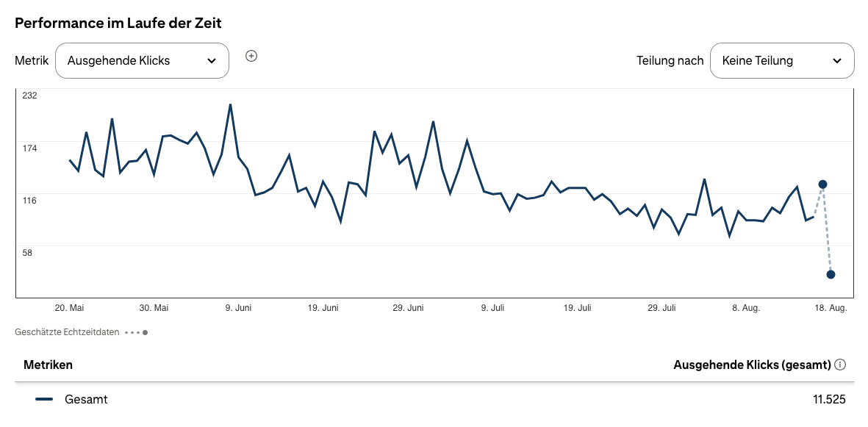The width and height of the screenshot is (868, 427).
Task: Select the upper estimated data point on the chart
Action: (823, 184)
